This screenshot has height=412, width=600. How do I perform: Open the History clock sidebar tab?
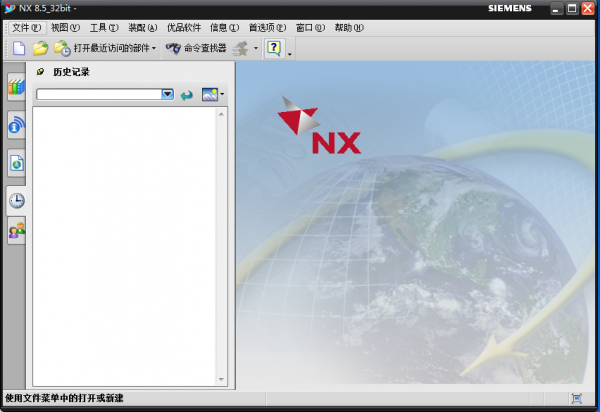click(16, 200)
